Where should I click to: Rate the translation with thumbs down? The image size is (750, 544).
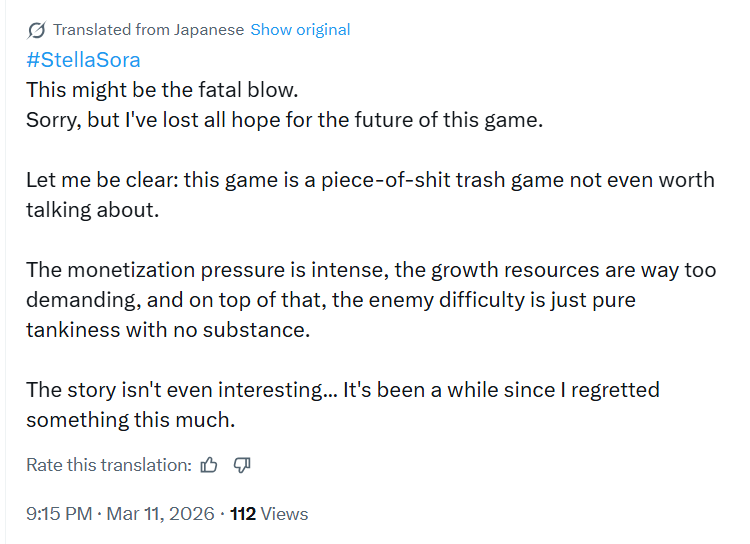pos(241,465)
